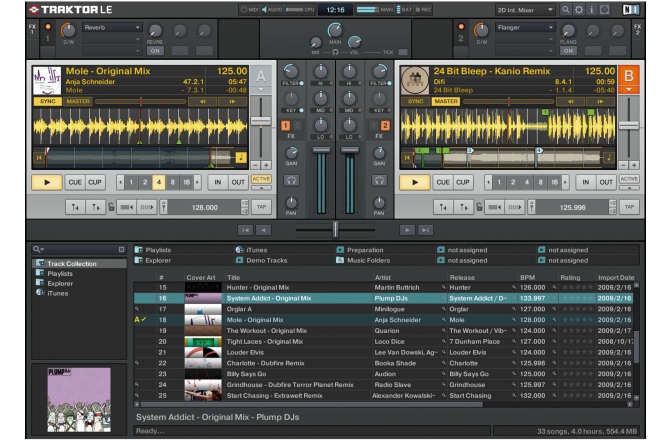Toggle Flanger ON button in FX 2
This screenshot has height=440, width=672.
(568, 51)
